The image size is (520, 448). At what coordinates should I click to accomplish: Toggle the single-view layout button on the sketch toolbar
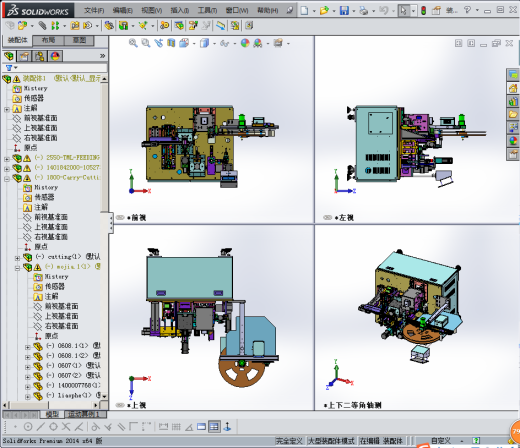[201, 426]
